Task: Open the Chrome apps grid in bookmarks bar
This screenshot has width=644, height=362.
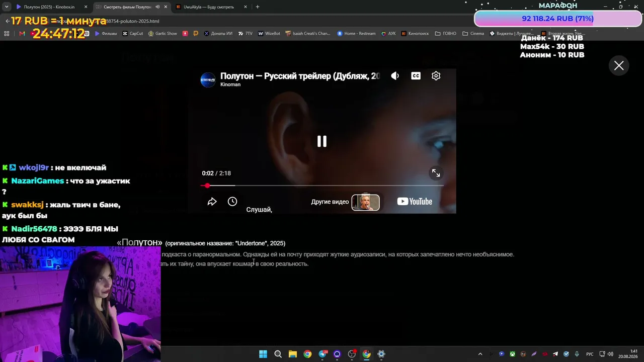Action: pos(7,34)
